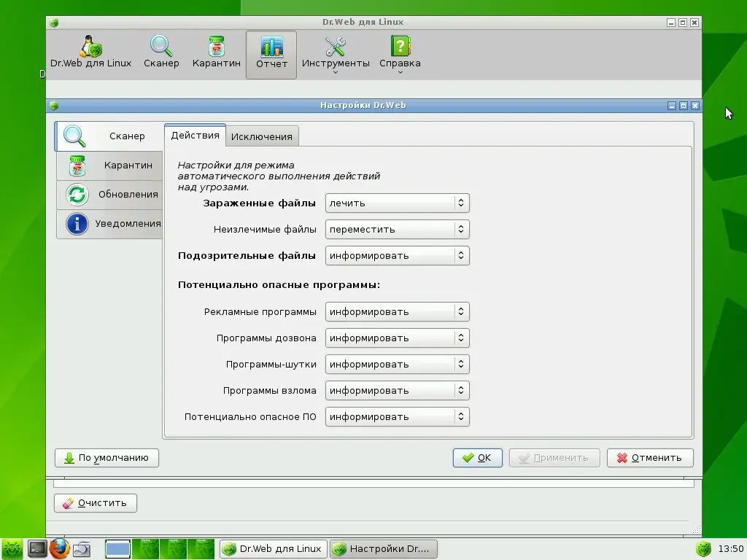The width and height of the screenshot is (747, 560).
Task: Expand the Программы взлома action dropdown
Action: 397,390
